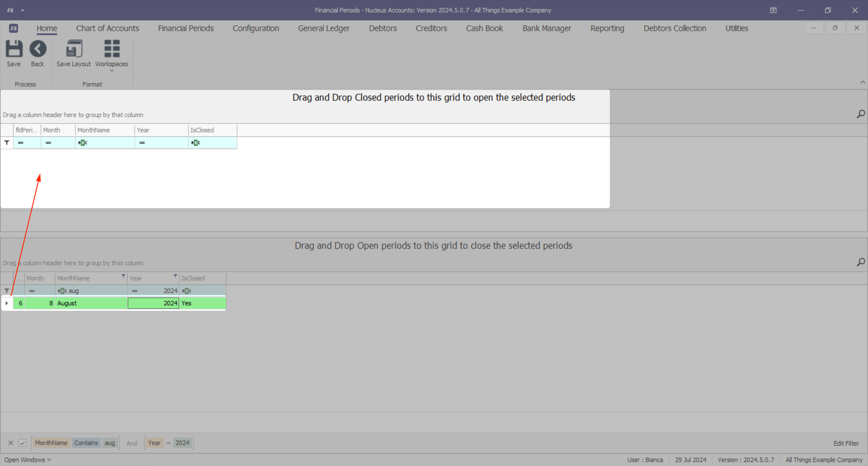Click the lower grid IsClosed column header
868x466 pixels.
tap(203, 278)
